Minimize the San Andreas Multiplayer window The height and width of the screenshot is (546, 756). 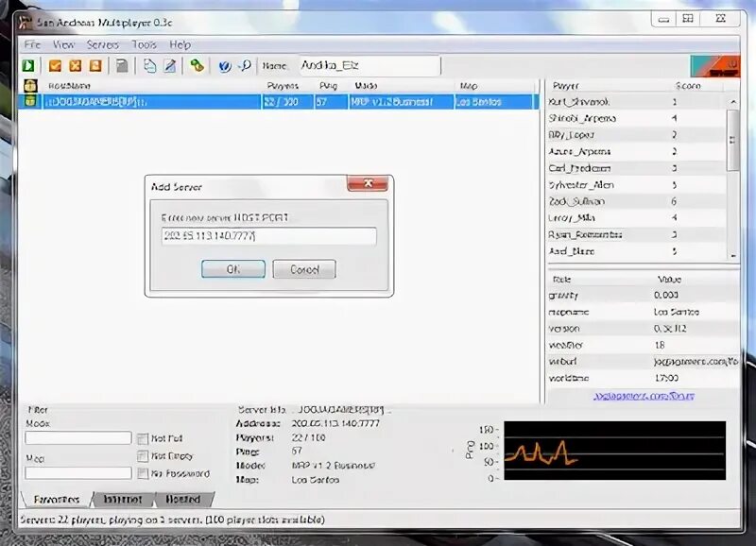click(x=664, y=19)
